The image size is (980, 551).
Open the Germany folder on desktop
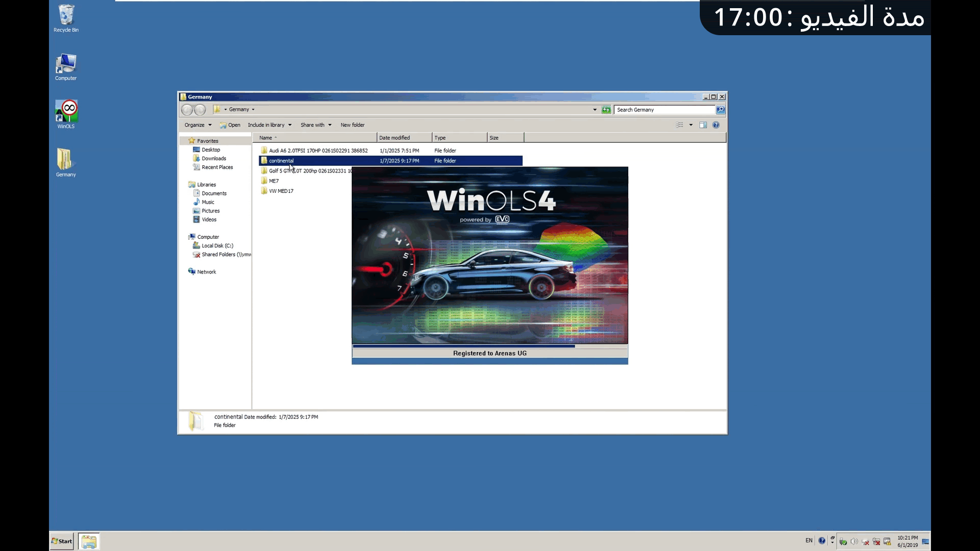(65, 162)
